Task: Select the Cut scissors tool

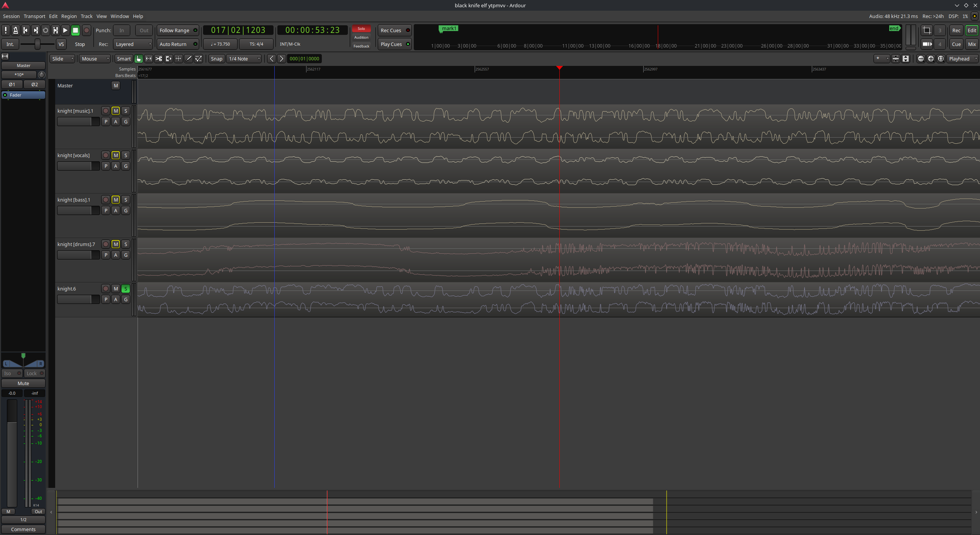Action: tap(159, 59)
